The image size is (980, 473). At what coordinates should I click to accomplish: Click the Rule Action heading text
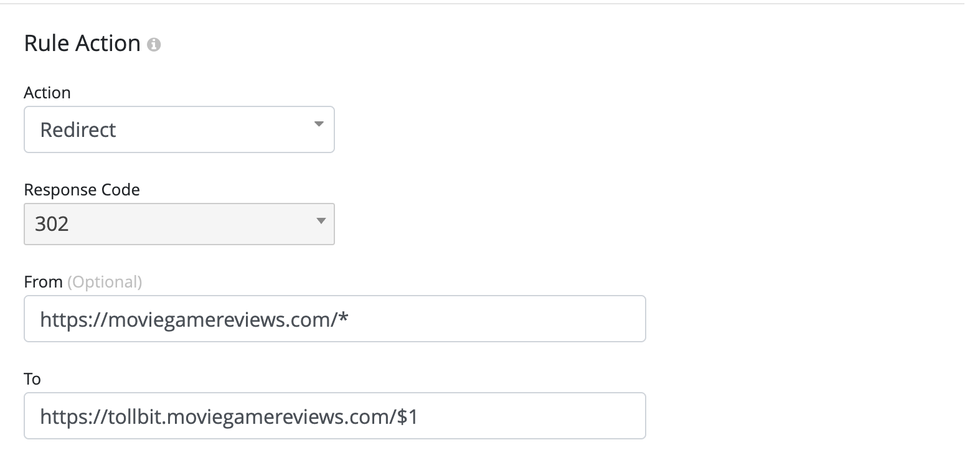(x=82, y=42)
